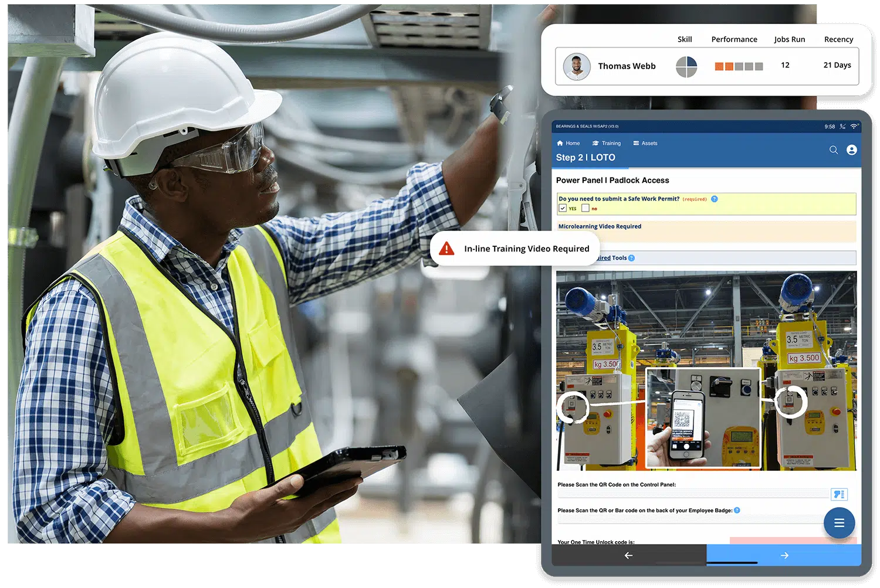Screen dimensions: 880x588
Task: Open the help icon beside Safe Work Permit question
Action: pyautogui.click(x=715, y=199)
